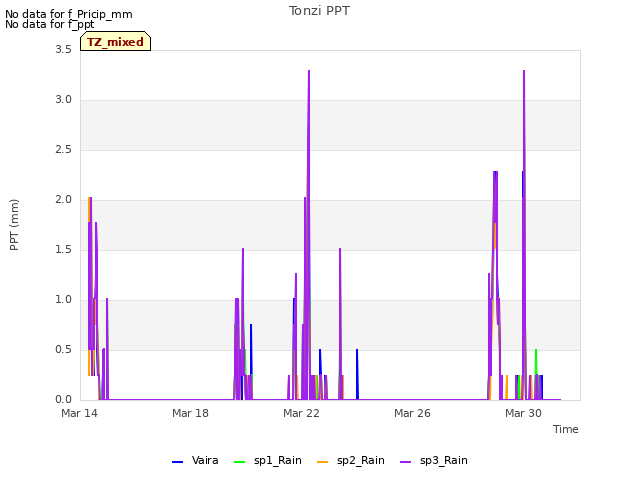Click the Mar 18 x-axis label

(x=190, y=413)
